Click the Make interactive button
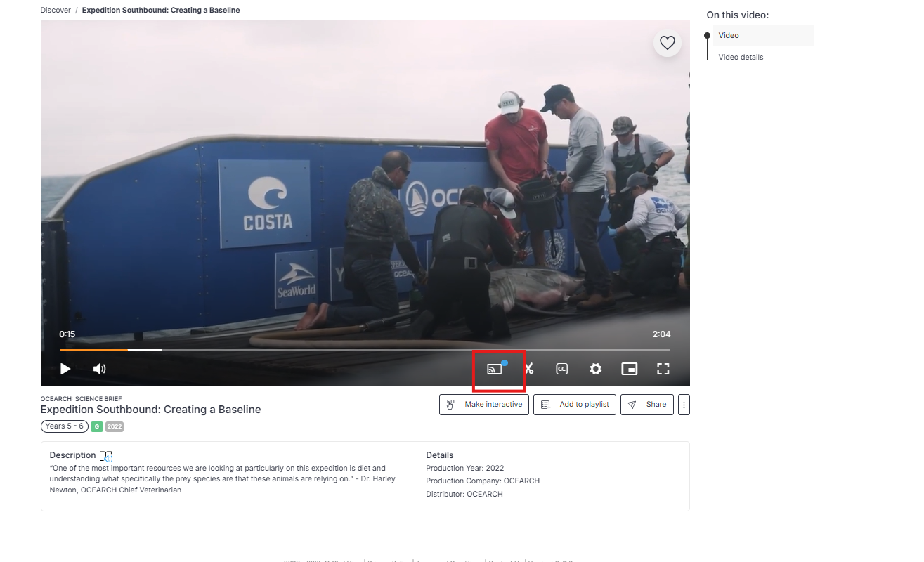The width and height of the screenshot is (924, 562). tap(484, 405)
